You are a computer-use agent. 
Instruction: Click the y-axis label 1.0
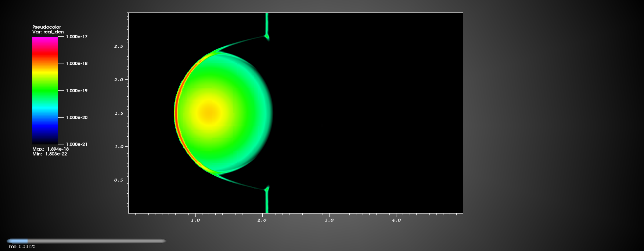pos(119,147)
